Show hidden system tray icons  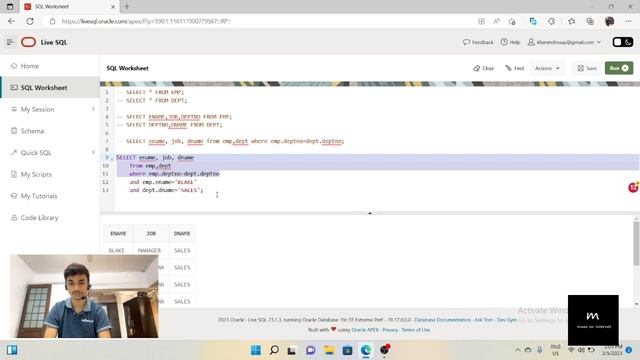pyautogui.click(x=518, y=350)
